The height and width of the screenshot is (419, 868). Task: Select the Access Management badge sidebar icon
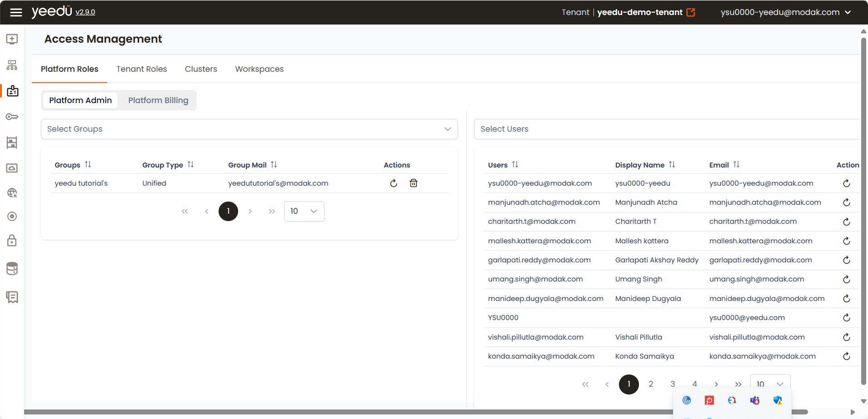13,91
